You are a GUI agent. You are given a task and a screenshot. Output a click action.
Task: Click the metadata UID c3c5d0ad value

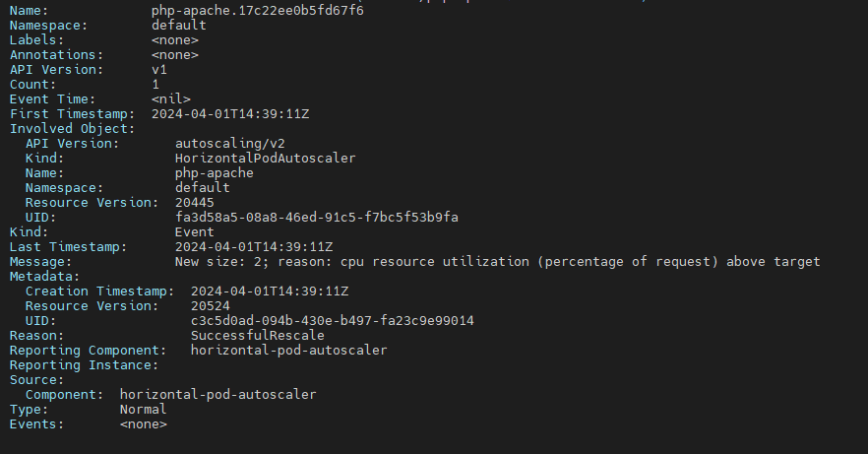(x=333, y=320)
